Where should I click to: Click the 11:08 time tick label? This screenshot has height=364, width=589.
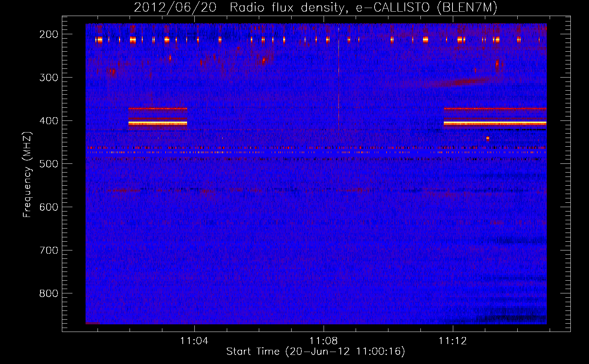click(324, 341)
